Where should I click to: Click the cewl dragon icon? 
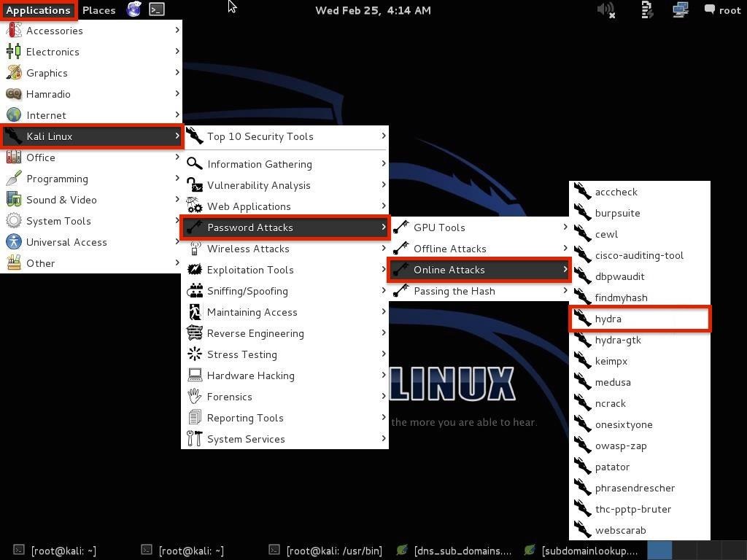582,234
